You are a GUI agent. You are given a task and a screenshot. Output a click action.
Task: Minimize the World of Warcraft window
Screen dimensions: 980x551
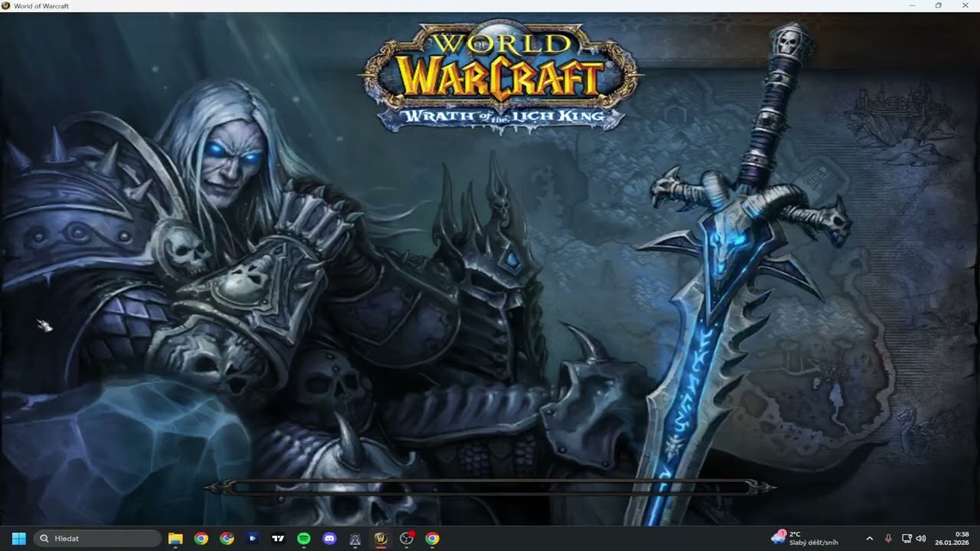[912, 5]
